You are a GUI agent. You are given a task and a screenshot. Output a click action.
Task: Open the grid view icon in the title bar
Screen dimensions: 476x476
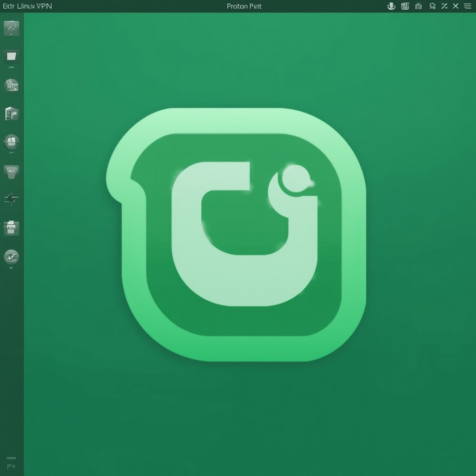[405, 6]
